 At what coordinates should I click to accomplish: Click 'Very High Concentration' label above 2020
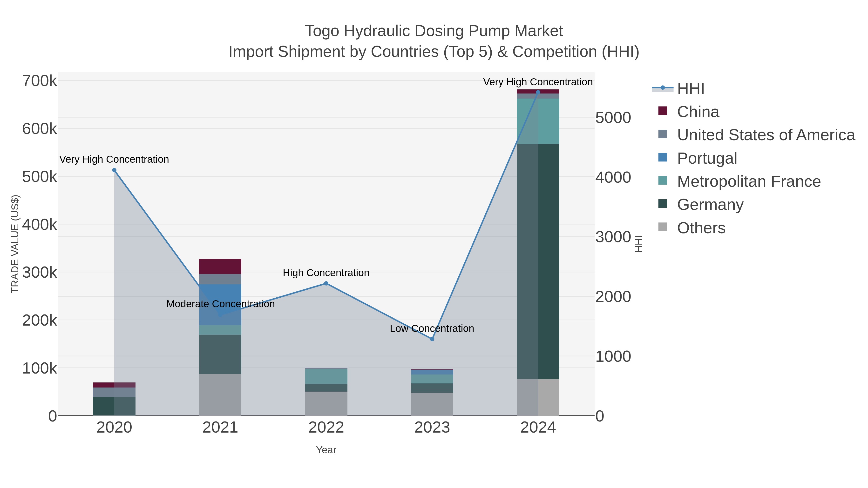tap(114, 159)
